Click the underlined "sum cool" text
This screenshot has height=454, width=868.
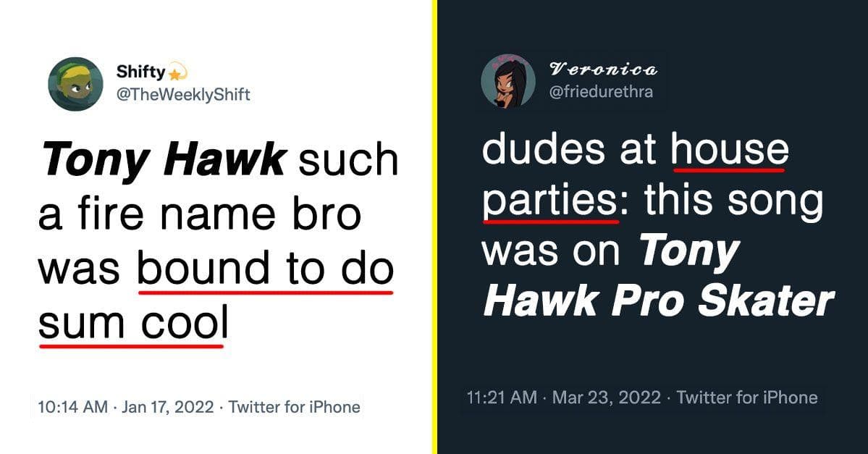[x=132, y=324]
